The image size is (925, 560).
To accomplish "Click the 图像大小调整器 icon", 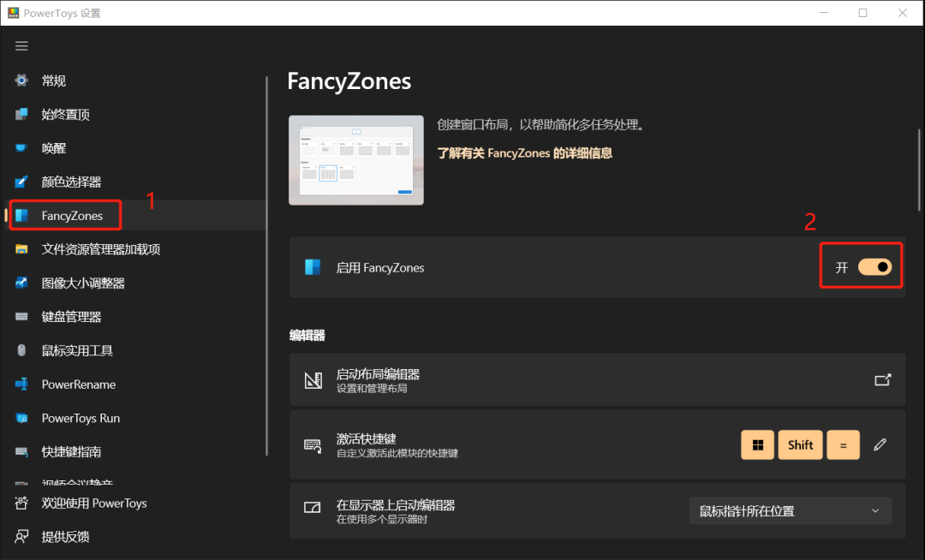I will click(x=21, y=283).
